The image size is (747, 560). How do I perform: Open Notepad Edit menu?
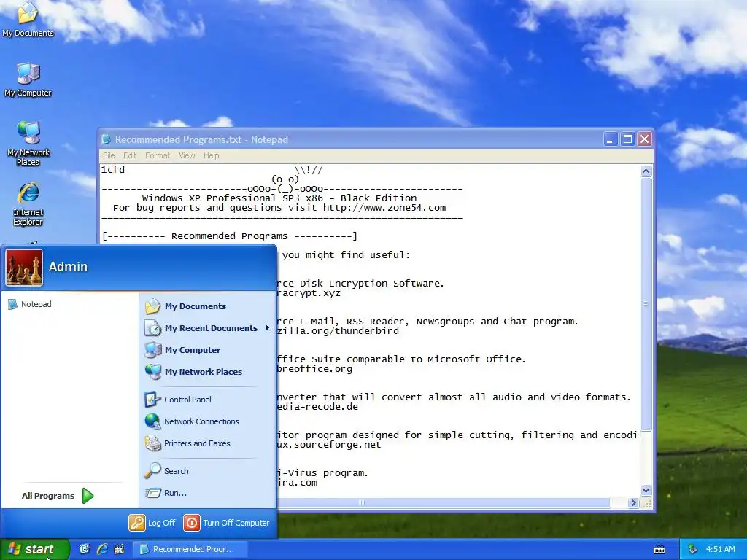[130, 155]
